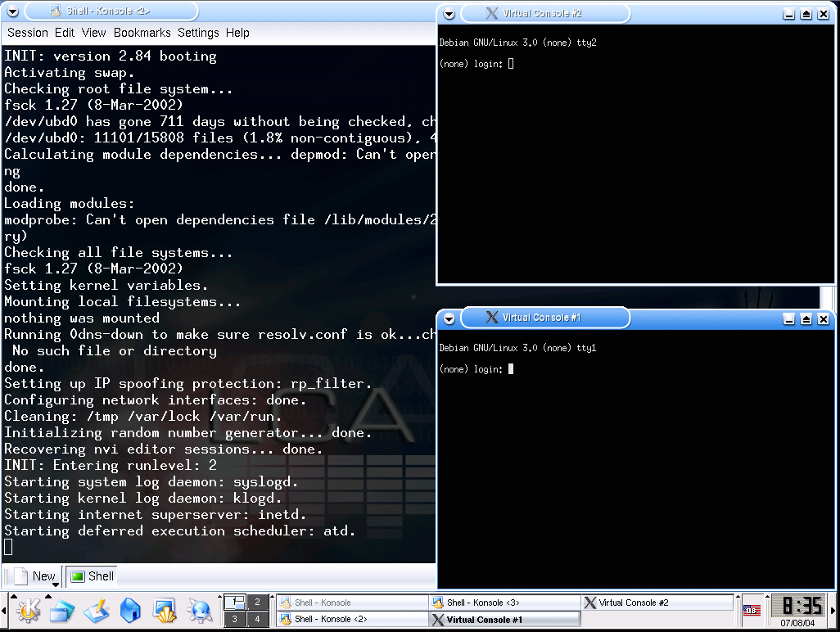Switch to virtual desktop 1 in pager
This screenshot has height=632, width=840.
[235, 602]
